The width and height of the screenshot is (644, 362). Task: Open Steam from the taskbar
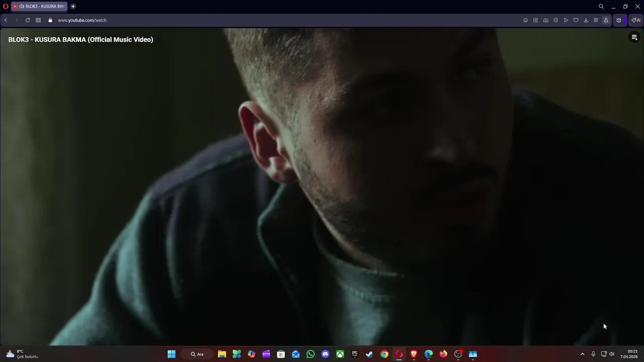[x=369, y=354]
